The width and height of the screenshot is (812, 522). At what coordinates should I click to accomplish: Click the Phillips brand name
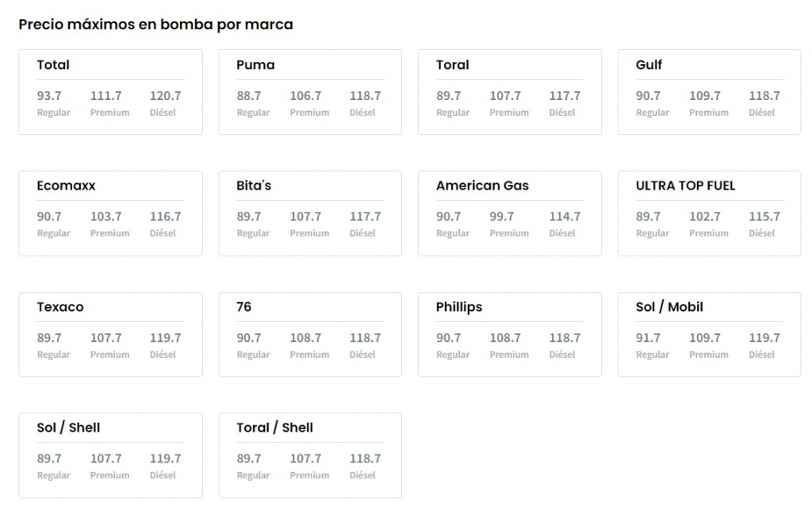click(x=459, y=307)
